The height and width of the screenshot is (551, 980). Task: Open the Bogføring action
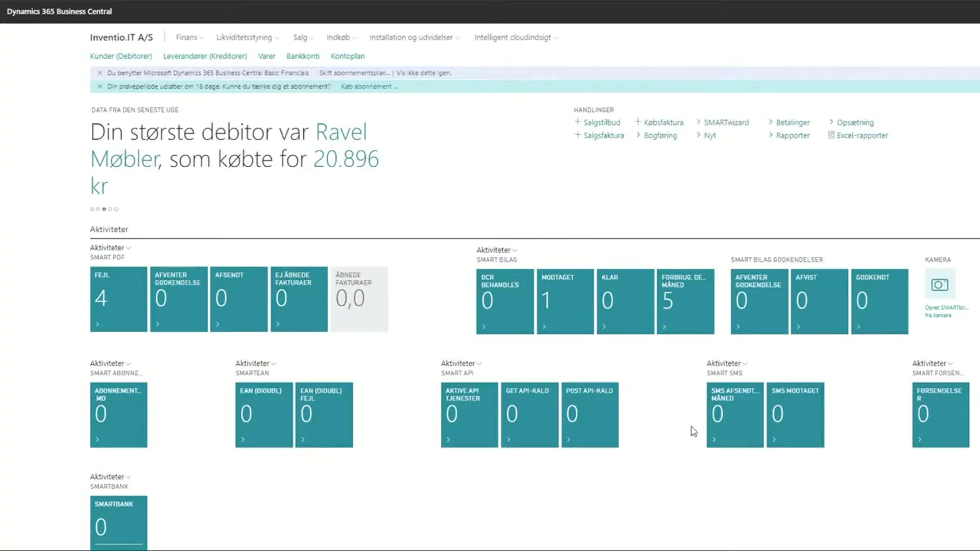pos(660,135)
